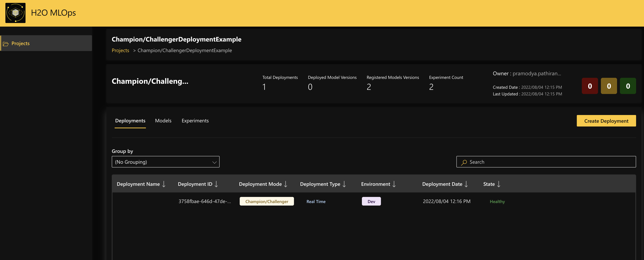Click the Deployment Mode column header

[x=260, y=184]
